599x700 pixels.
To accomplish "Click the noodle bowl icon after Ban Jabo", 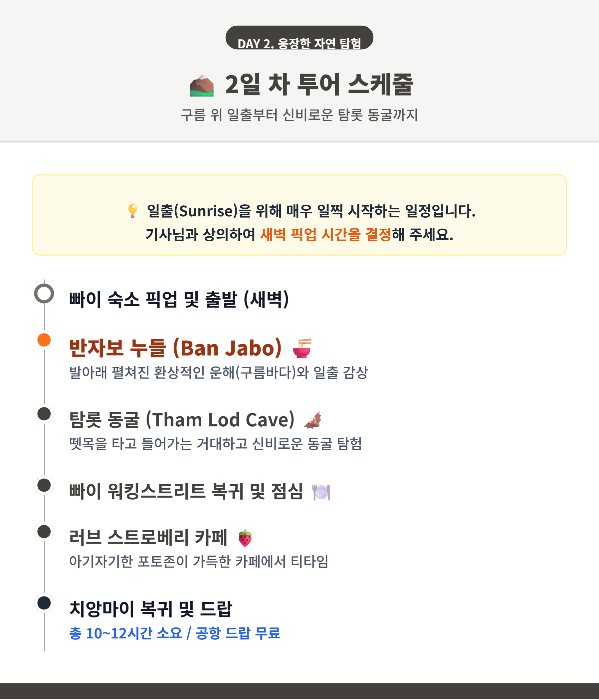I will tap(302, 348).
